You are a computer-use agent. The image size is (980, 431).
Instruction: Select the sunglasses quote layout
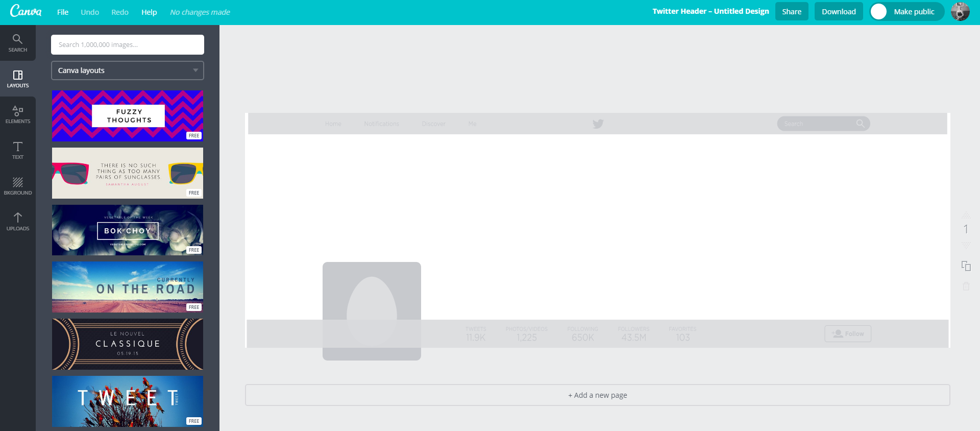pos(128,173)
